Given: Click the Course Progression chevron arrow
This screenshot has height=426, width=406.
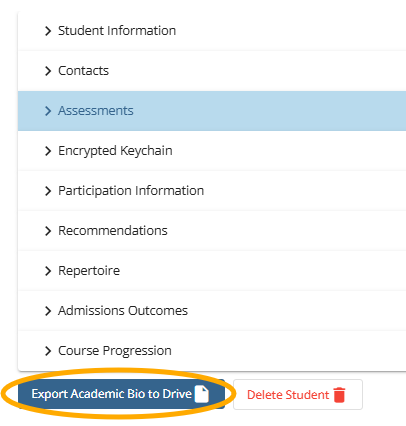Looking at the screenshot, I should click(48, 351).
